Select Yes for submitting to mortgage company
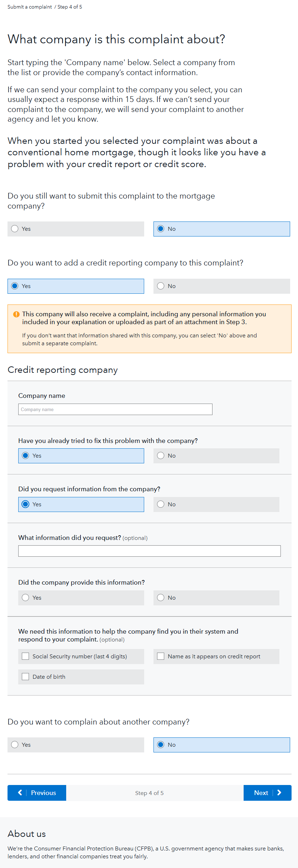298x868 pixels. tap(15, 229)
